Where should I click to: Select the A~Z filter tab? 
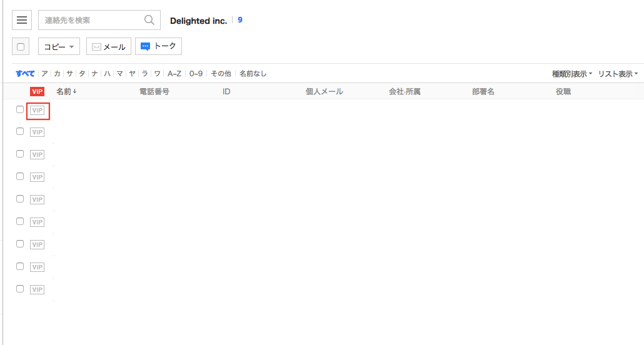(x=174, y=74)
